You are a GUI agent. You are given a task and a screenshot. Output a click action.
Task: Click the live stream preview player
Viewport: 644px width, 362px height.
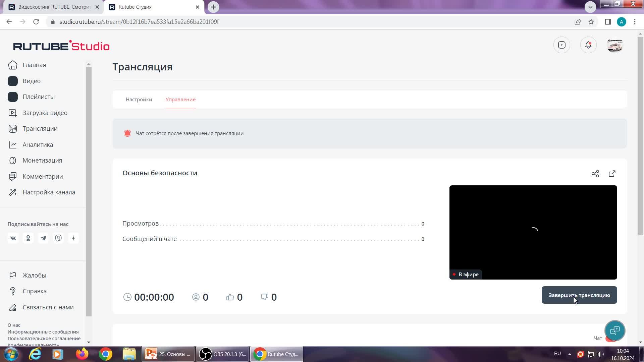point(533,232)
